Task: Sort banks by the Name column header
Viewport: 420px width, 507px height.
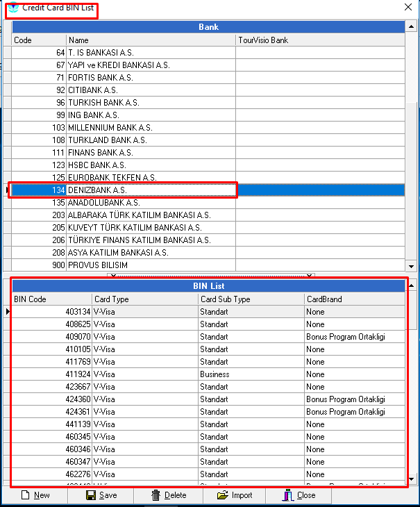Action: (151, 40)
